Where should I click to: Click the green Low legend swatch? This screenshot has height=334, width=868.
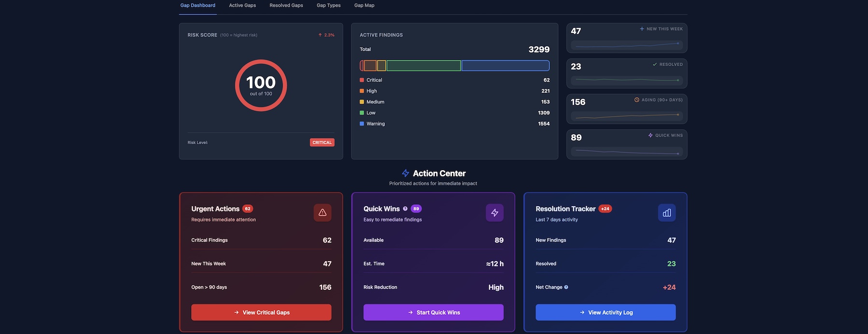[x=362, y=113]
